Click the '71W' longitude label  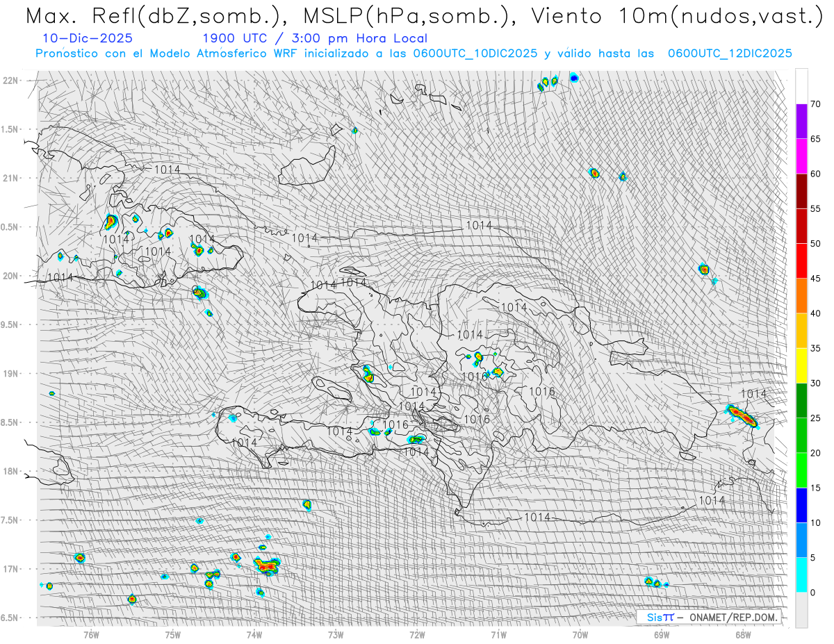[x=498, y=634]
